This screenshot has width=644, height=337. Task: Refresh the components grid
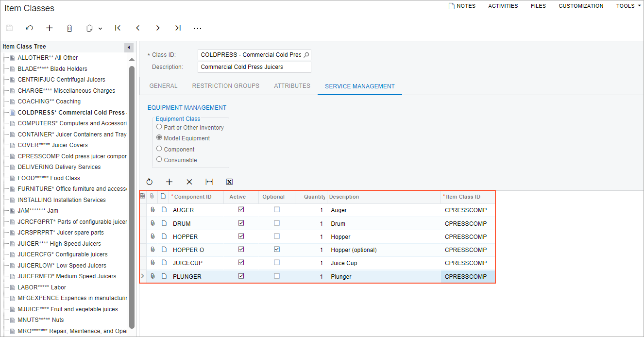pyautogui.click(x=150, y=182)
